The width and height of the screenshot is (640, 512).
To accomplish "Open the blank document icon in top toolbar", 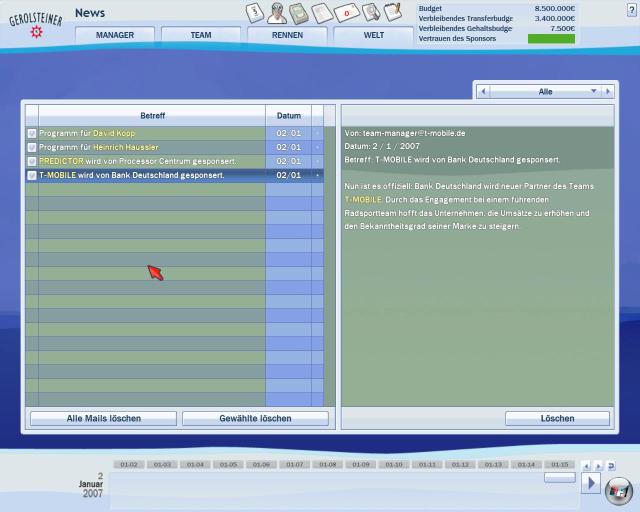I will (x=322, y=13).
